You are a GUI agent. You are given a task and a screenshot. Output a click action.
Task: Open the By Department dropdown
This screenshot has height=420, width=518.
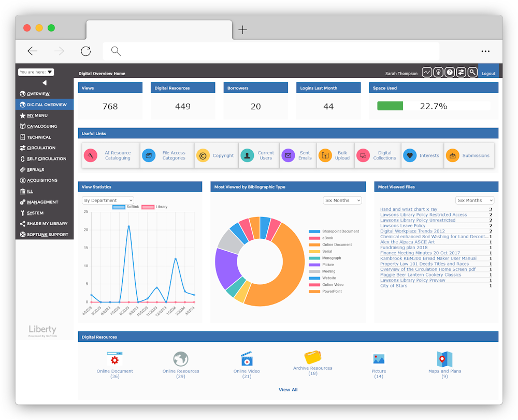click(108, 200)
